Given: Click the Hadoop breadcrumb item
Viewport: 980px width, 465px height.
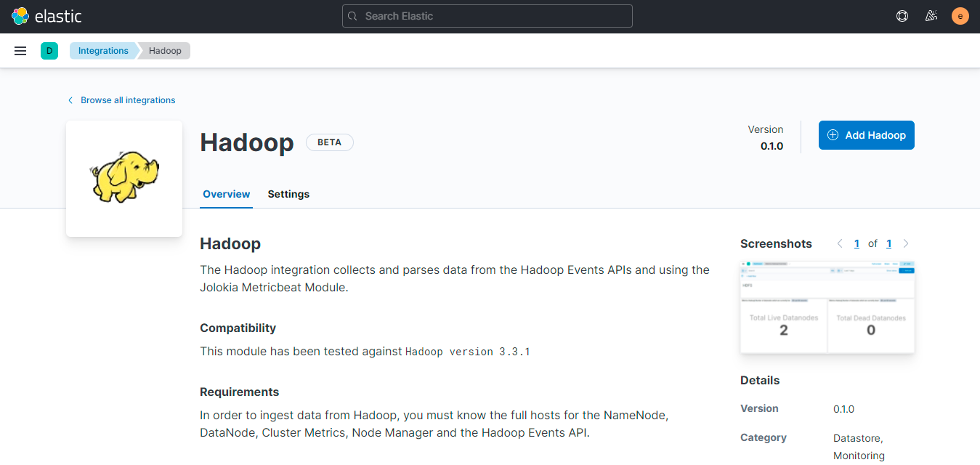Looking at the screenshot, I should 164,50.
